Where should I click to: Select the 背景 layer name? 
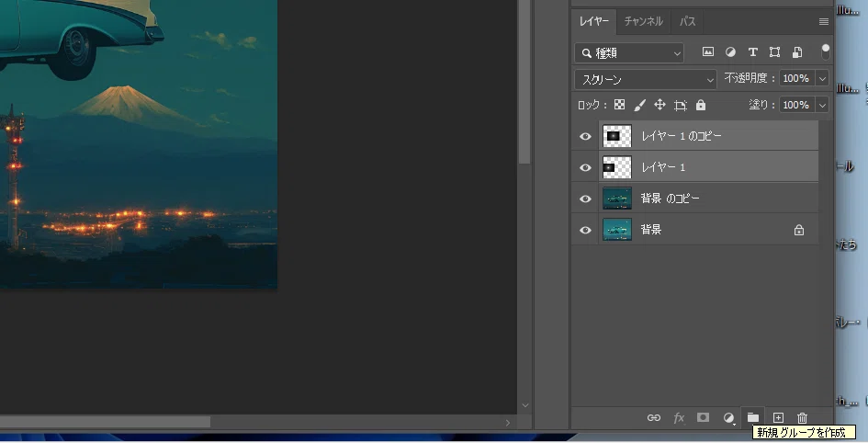coord(651,229)
